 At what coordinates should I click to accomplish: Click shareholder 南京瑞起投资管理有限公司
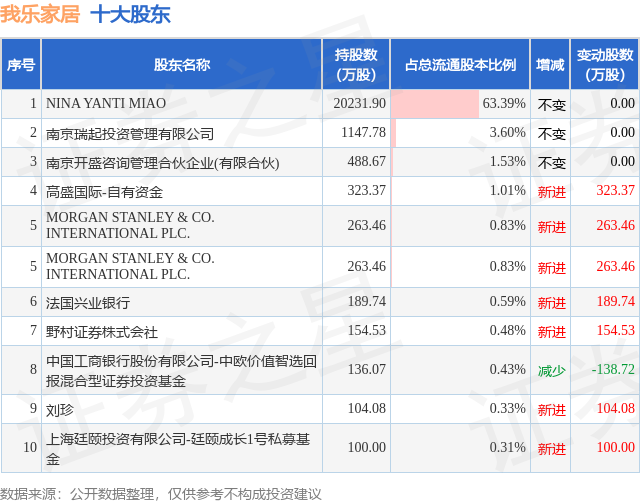pos(130,134)
